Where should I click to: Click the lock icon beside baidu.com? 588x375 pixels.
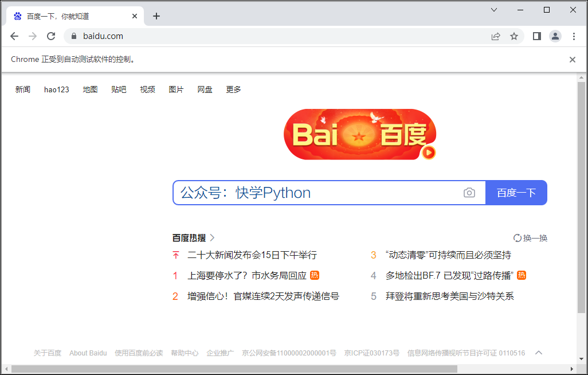coord(74,36)
